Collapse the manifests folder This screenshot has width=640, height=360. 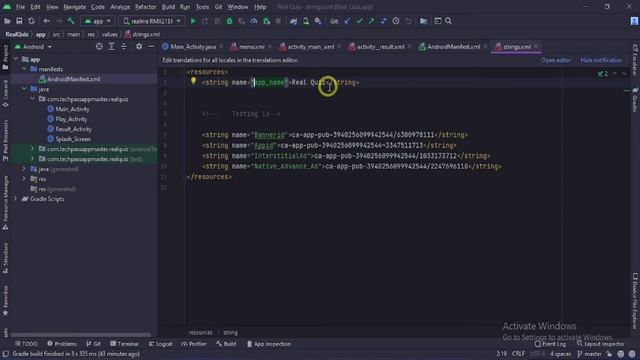[x=24, y=69]
